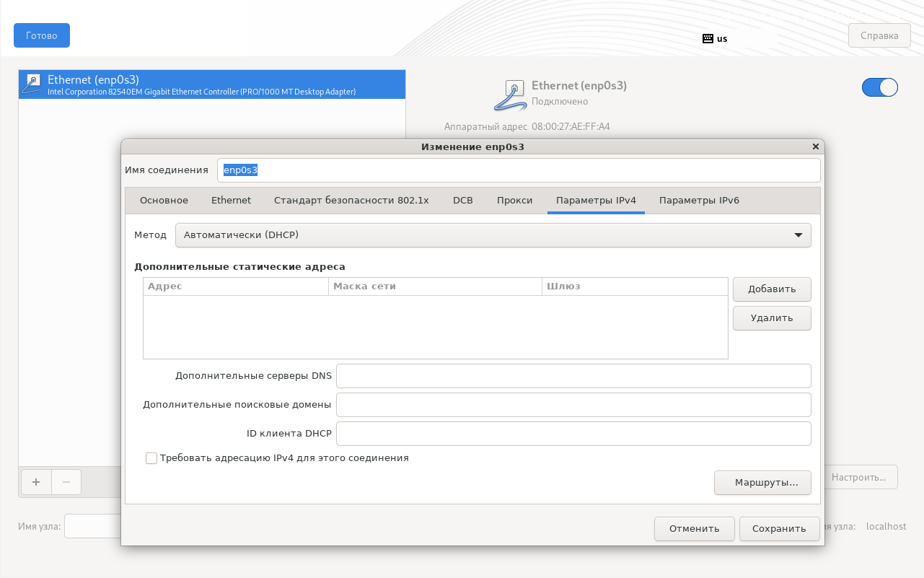Viewport: 924px width, 578px height.
Task: Click the keyboard layout icon
Action: [708, 38]
